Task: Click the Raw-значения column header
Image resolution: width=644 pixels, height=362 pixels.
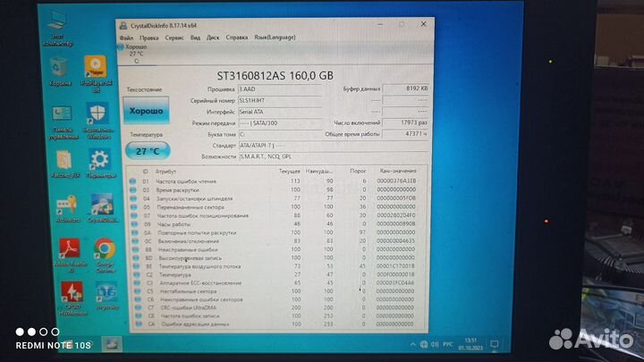Action: (397, 171)
